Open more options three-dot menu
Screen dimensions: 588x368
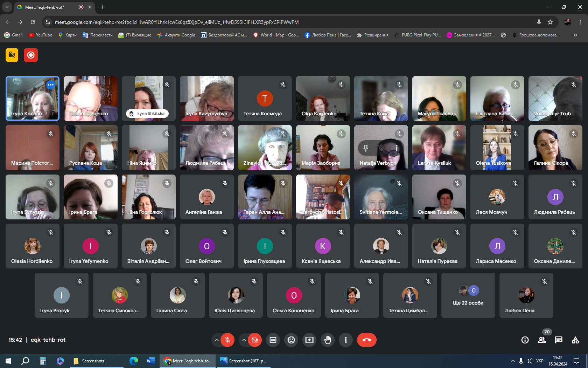[x=346, y=340]
